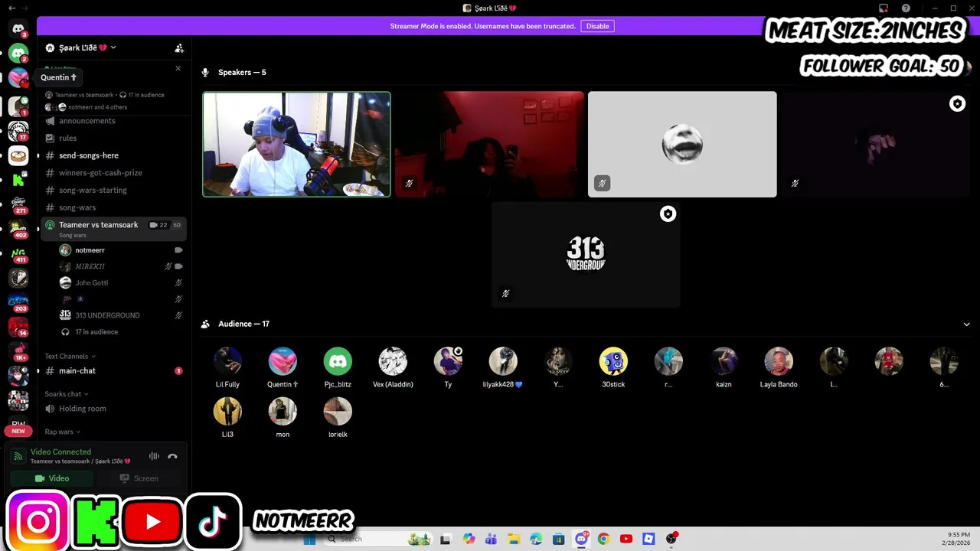Viewport: 980px width, 551px height.
Task: Click kaizn audience avatar
Action: click(x=724, y=361)
